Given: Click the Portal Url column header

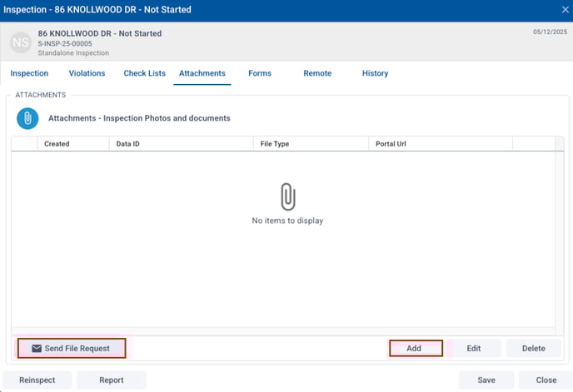Looking at the screenshot, I should 391,144.
